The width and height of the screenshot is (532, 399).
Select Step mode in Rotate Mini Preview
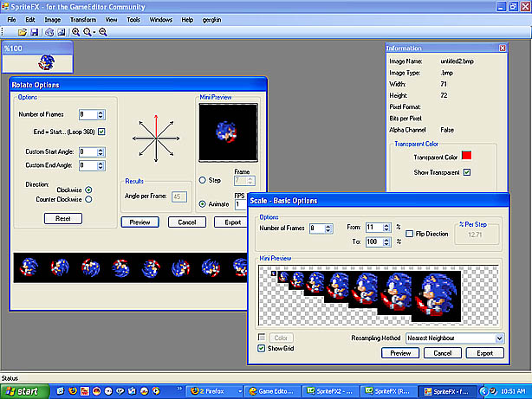[x=203, y=180]
